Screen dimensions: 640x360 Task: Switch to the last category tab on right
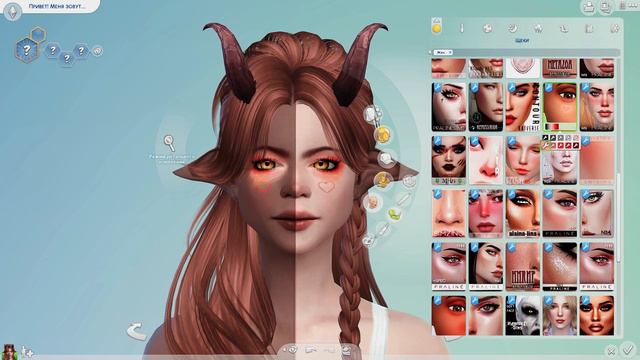click(x=615, y=28)
